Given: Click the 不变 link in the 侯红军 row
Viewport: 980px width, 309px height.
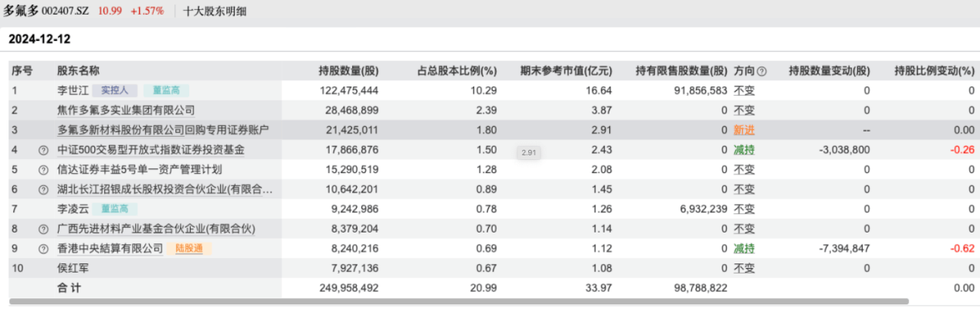Looking at the screenshot, I should pyautogui.click(x=744, y=268).
